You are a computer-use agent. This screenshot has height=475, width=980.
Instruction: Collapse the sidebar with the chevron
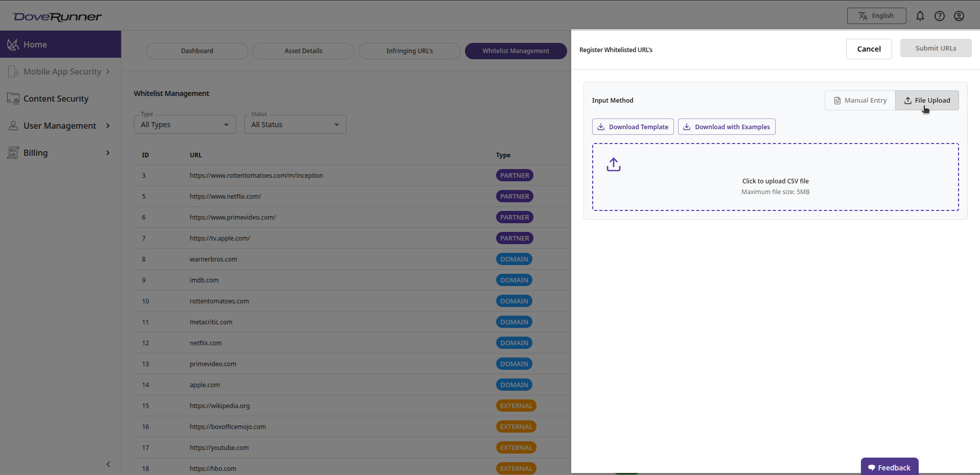(x=108, y=464)
